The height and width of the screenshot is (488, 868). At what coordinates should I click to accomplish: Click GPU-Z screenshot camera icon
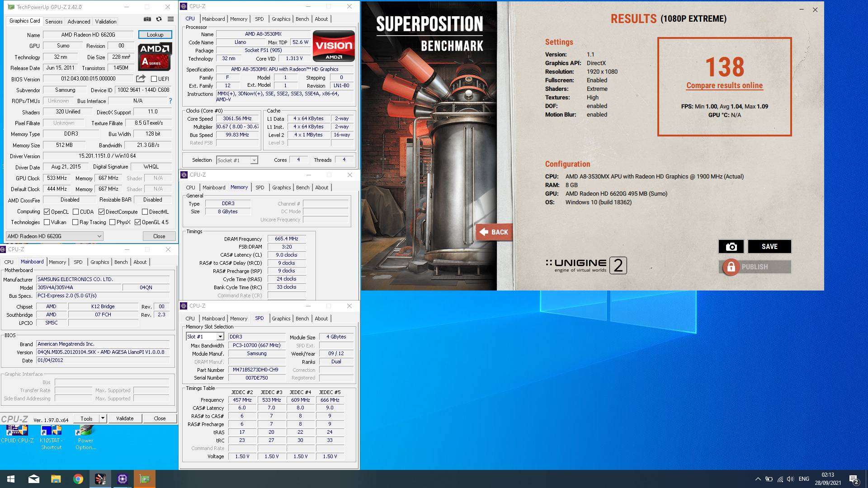point(147,19)
